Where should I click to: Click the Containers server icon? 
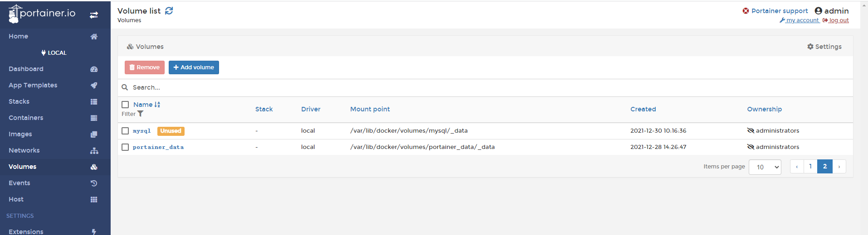pos(94,118)
